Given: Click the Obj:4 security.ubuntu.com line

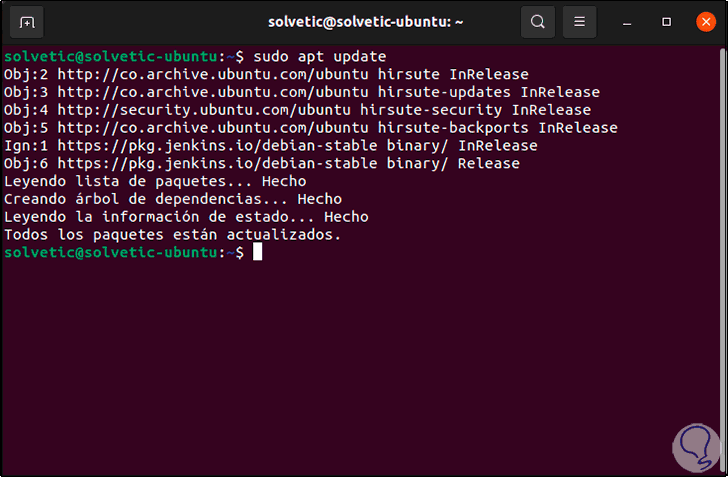Looking at the screenshot, I should tap(297, 110).
